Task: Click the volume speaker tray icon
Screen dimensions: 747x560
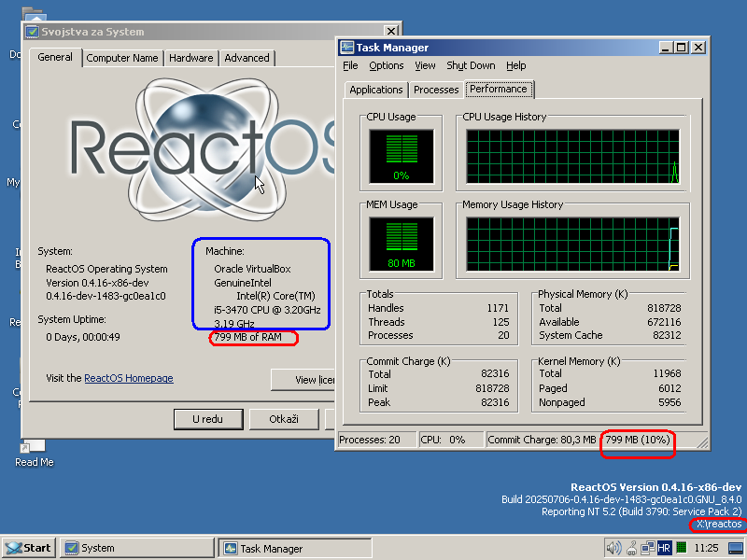Action: pyautogui.click(x=613, y=548)
